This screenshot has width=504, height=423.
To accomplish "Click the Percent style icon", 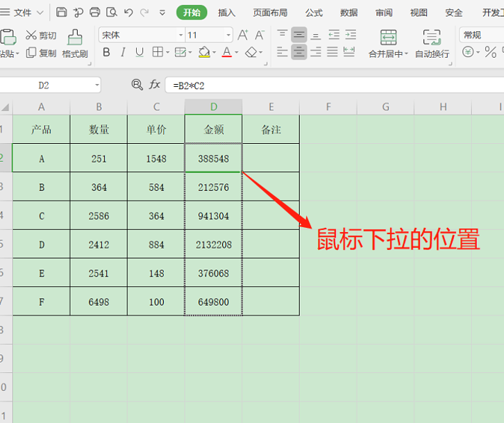I will coord(491,52).
